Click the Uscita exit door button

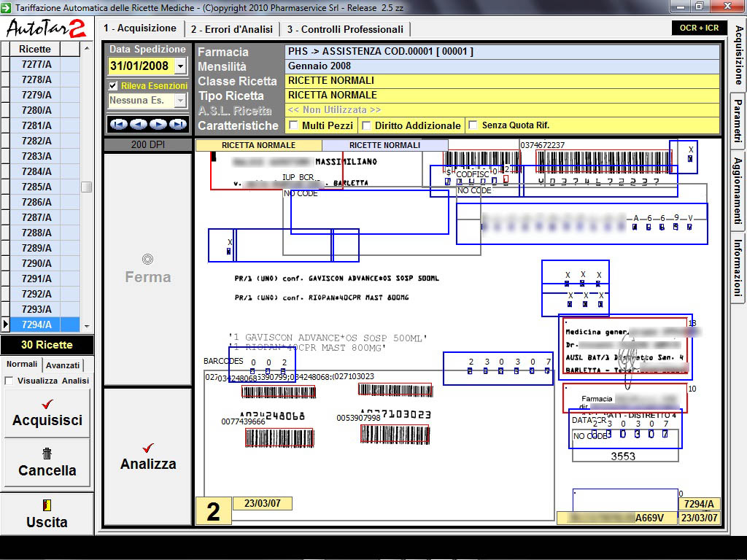[47, 514]
